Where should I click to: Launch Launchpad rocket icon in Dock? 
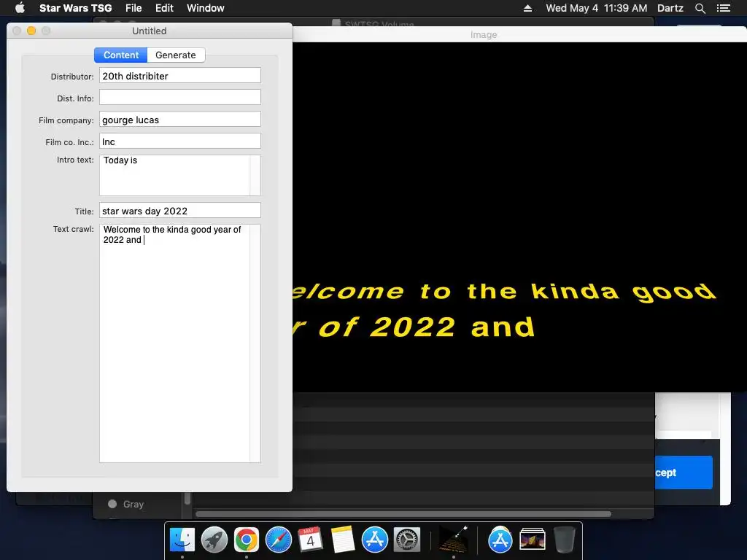tap(214, 540)
